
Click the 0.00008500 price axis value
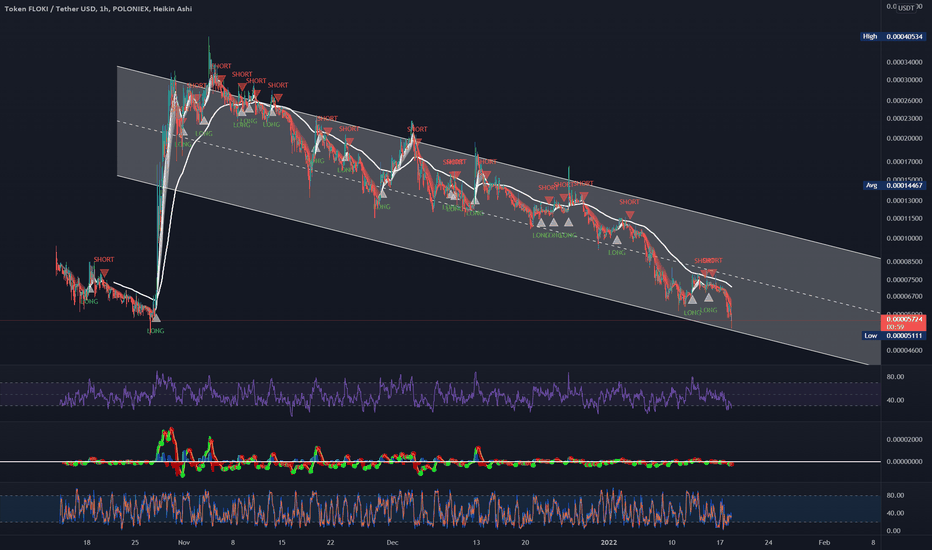pos(904,262)
